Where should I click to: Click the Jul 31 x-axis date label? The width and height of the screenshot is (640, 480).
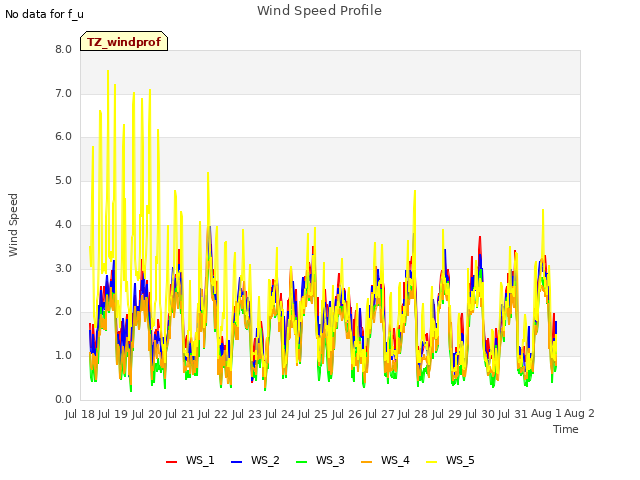pyautogui.click(x=512, y=414)
